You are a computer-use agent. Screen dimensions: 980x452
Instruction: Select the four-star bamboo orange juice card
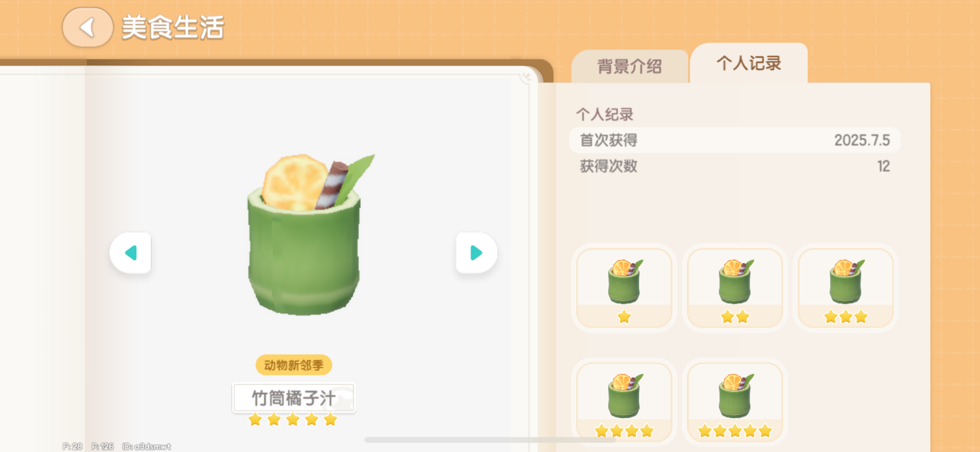[624, 403]
